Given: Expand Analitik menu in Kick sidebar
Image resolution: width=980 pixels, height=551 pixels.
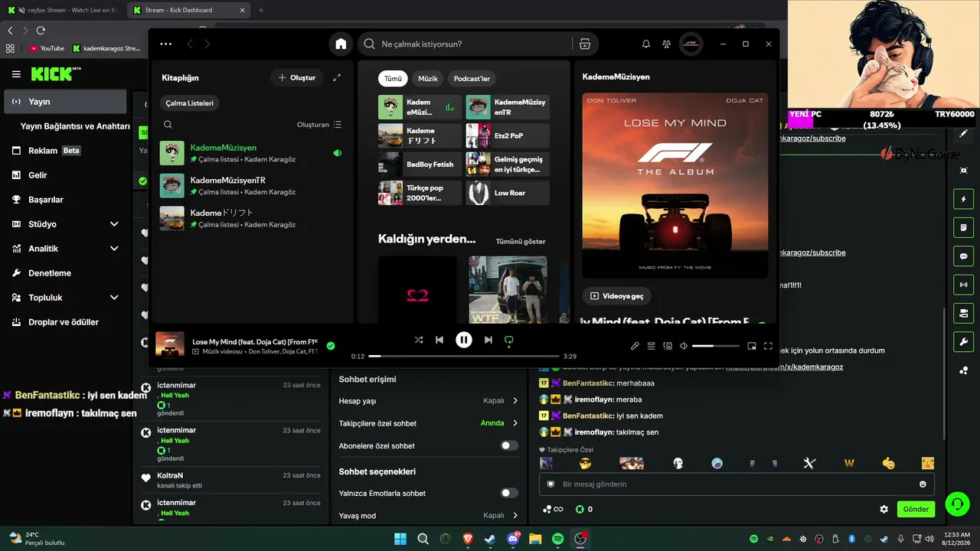Looking at the screenshot, I should 66,249.
